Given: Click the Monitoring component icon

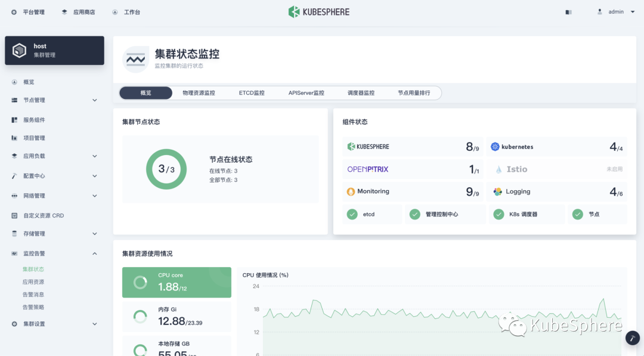Looking at the screenshot, I should pos(351,192).
